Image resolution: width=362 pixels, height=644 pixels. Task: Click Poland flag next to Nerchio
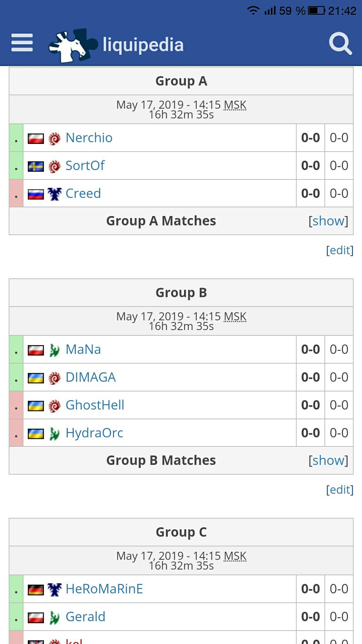36,138
